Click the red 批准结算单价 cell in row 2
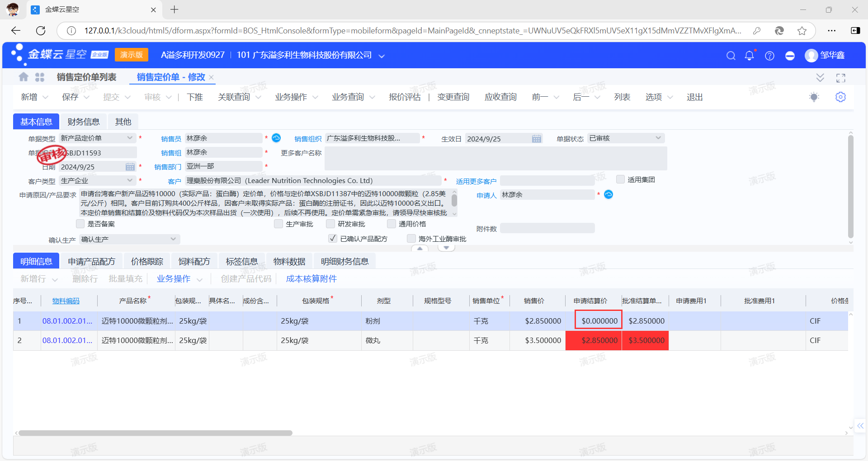 (x=645, y=340)
